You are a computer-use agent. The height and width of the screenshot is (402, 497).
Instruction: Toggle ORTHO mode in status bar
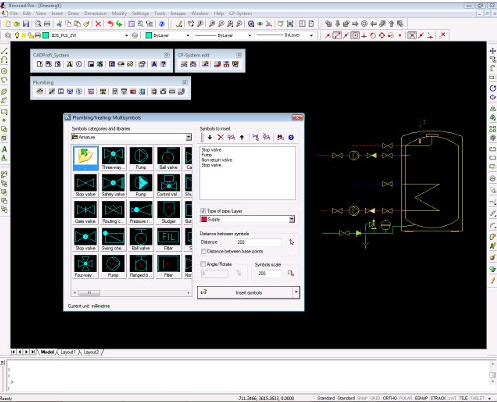[x=389, y=398]
